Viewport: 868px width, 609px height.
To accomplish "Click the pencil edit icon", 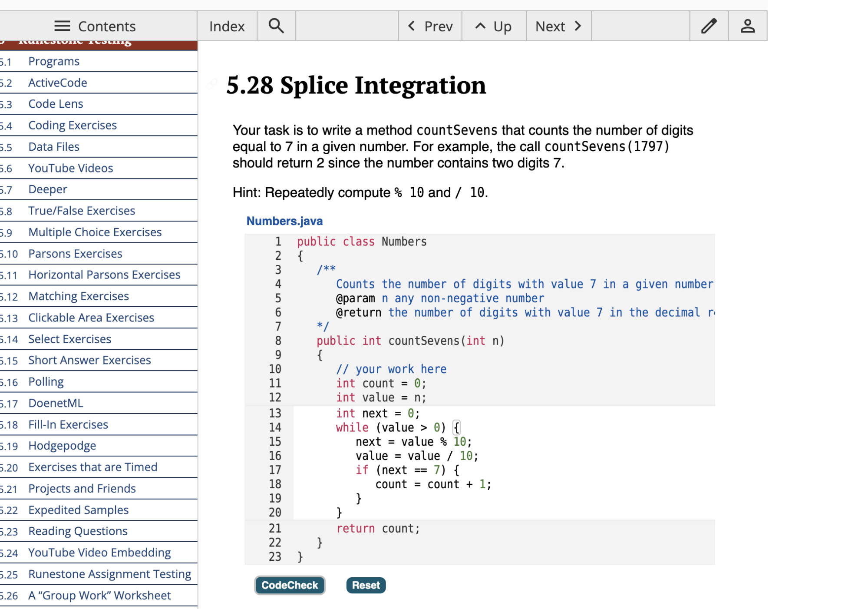I will point(709,26).
